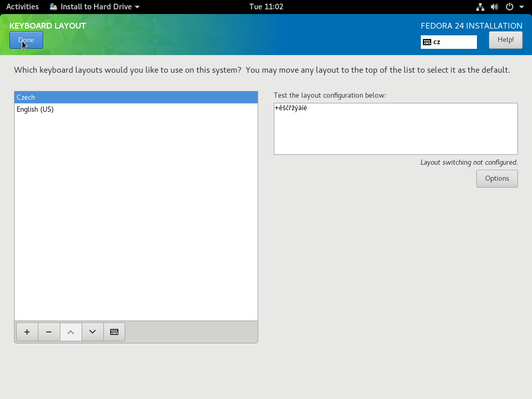Select the English (US) layout row

136,109
